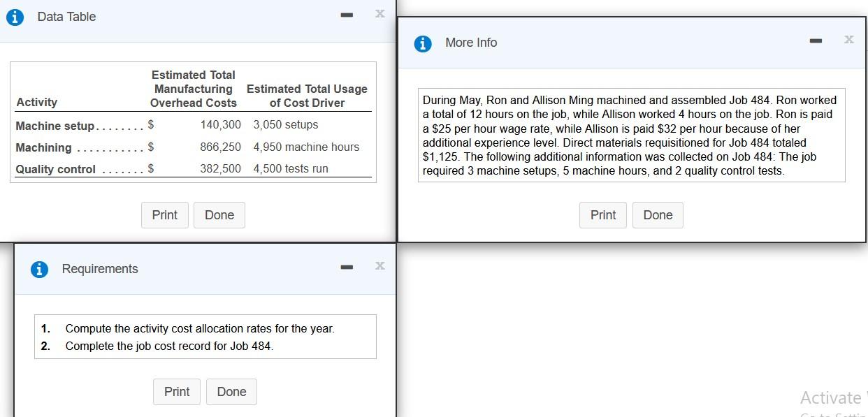
Task: Click Print on the More Info panel
Action: 602,215
